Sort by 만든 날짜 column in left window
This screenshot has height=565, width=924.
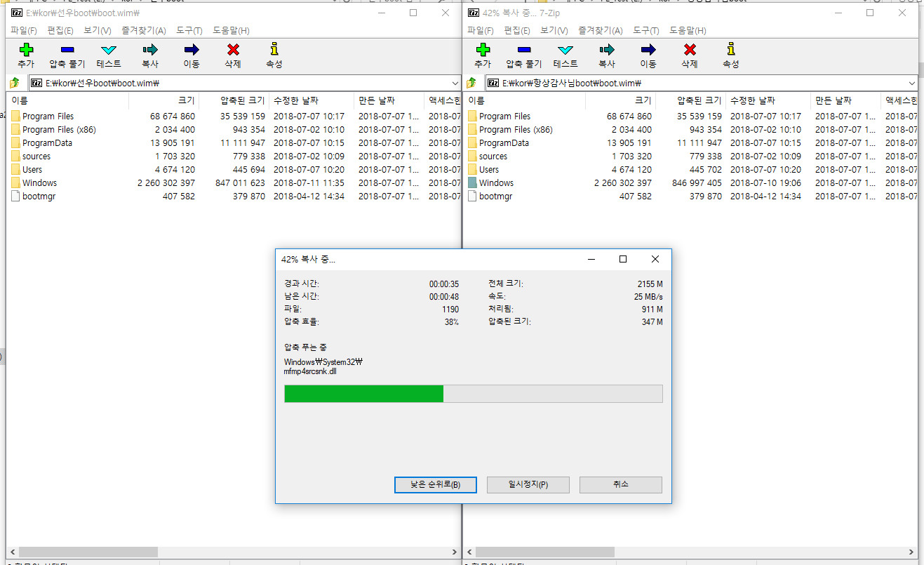pyautogui.click(x=389, y=101)
